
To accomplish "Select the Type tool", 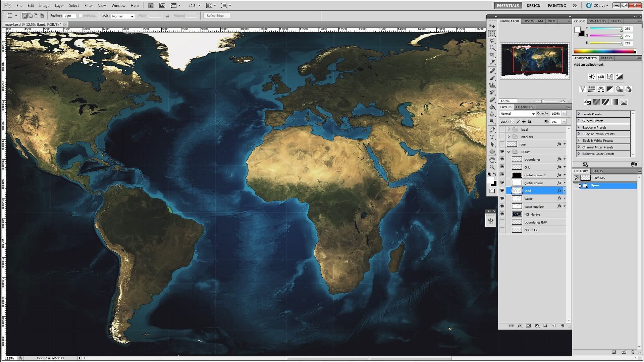I will (x=492, y=137).
